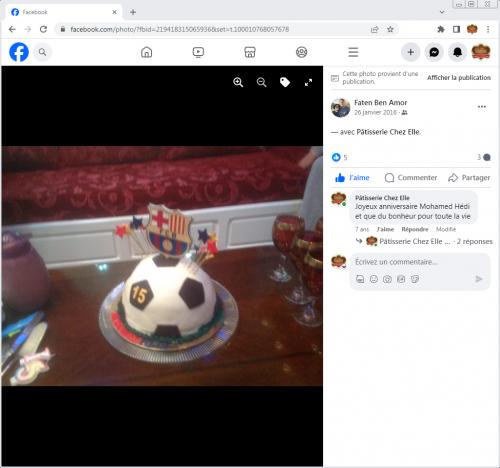The image size is (500, 468).
Task: Send the comment with arrow button
Action: (479, 279)
